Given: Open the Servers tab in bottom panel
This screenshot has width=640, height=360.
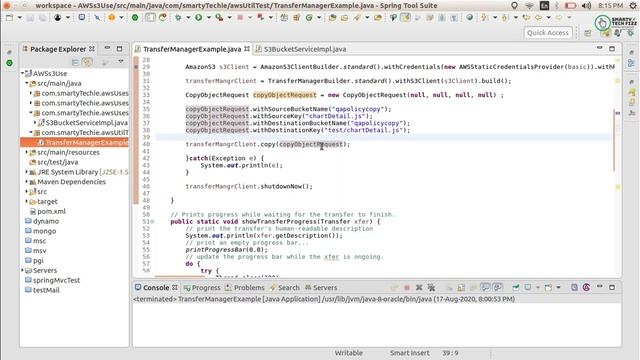Looking at the screenshot, I should pyautogui.click(x=321, y=288).
